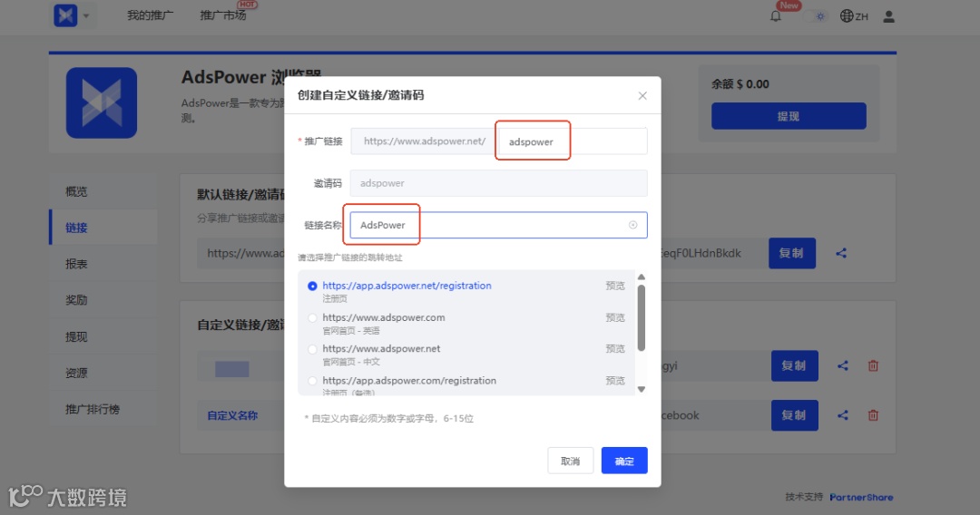980x515 pixels.
Task: Open 推广排行榜 sidebar tab
Action: [x=103, y=409]
